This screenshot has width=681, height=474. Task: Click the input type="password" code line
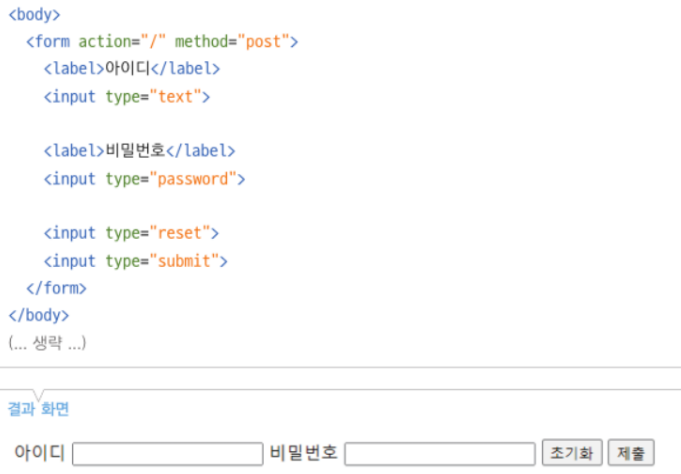point(144,179)
